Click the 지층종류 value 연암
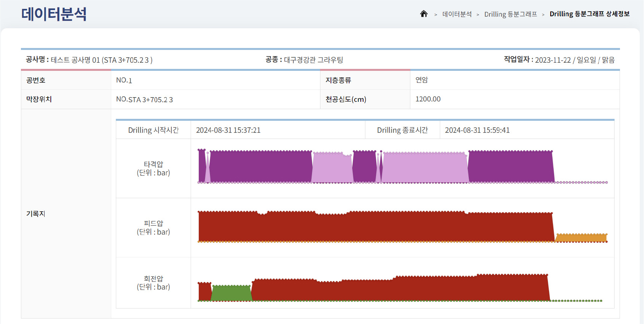644x324 pixels. [422, 80]
